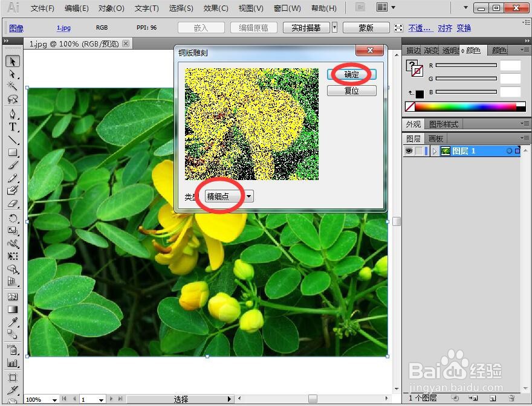Select the Lasso tool
Image resolution: width=532 pixels, height=406 pixels.
13,98
